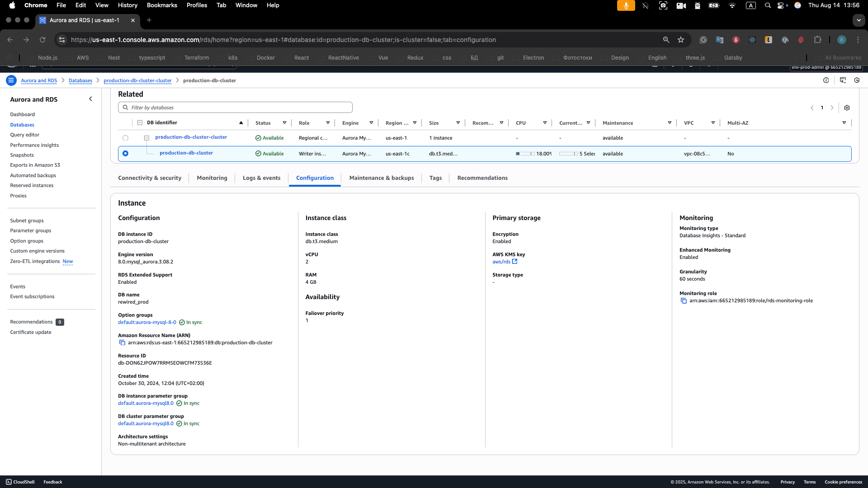Check the DB identifier header checkbox

tap(140, 122)
